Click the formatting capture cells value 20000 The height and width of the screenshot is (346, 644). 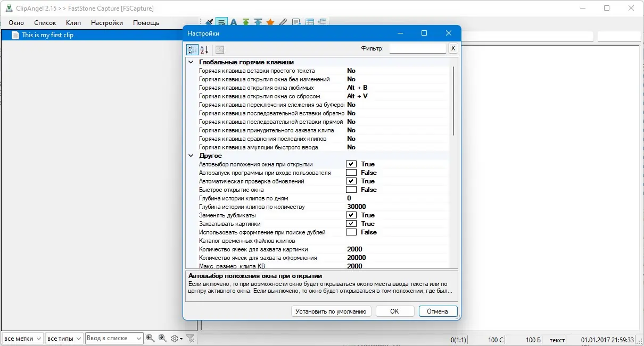(356, 258)
